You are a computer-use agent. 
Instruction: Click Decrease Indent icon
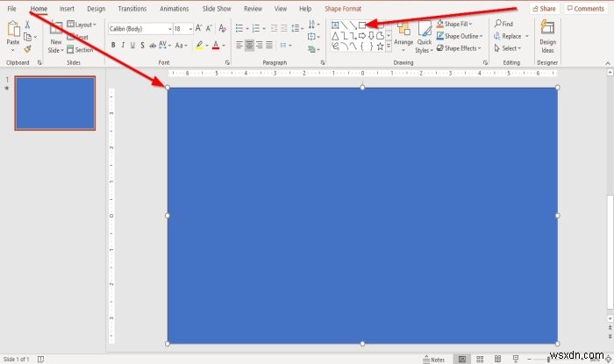point(274,28)
